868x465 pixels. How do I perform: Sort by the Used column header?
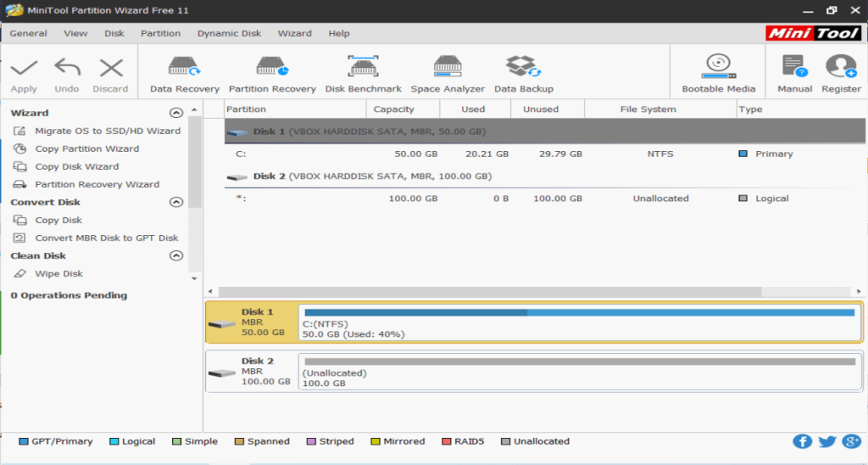pyautogui.click(x=475, y=109)
